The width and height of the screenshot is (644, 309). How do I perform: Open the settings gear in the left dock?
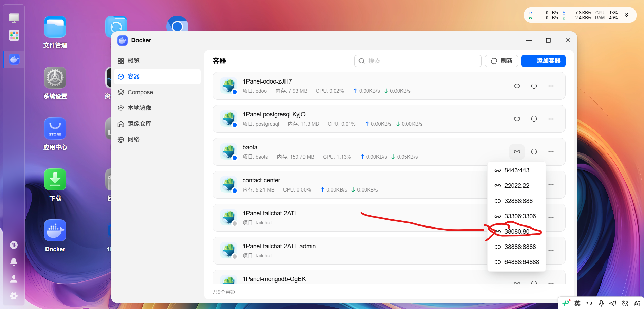click(14, 296)
